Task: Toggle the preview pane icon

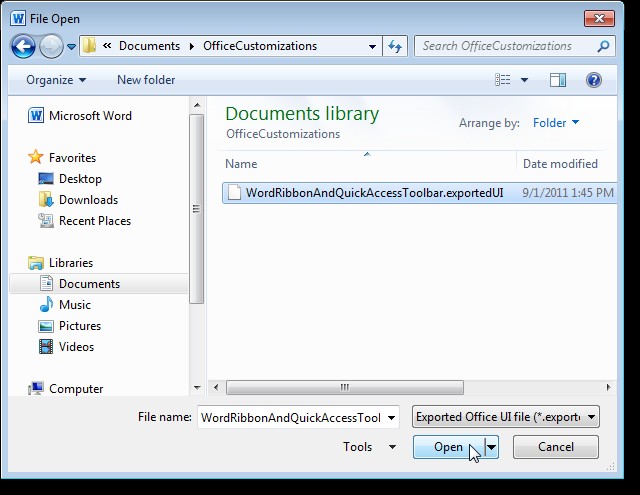Action: 558,80
